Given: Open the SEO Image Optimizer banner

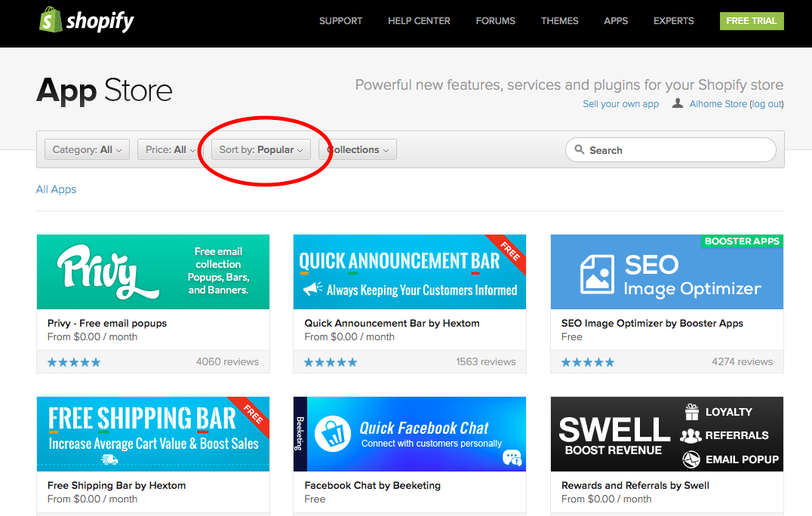Looking at the screenshot, I should (667, 272).
